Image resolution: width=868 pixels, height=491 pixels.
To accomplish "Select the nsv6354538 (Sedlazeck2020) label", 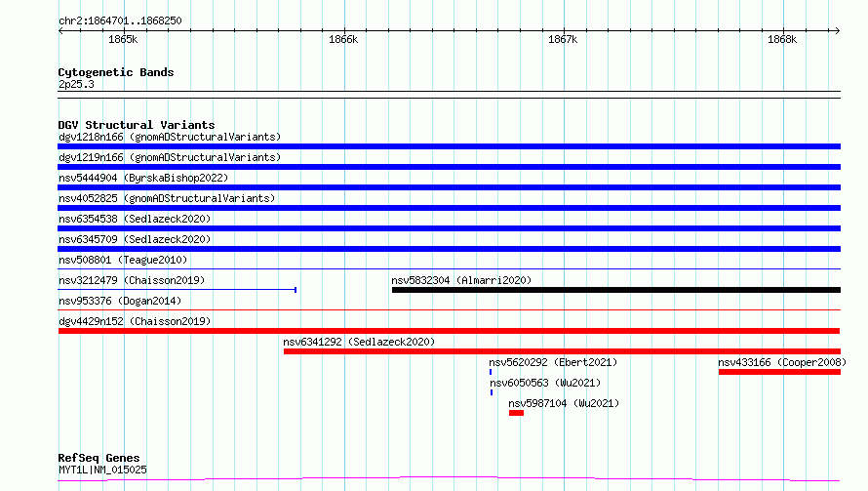I will click(x=135, y=219).
